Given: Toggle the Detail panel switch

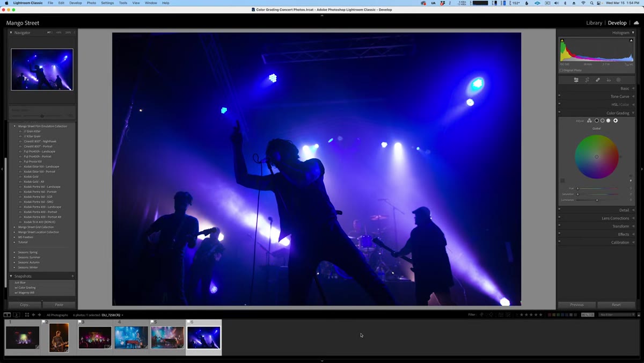Looking at the screenshot, I should click(x=559, y=210).
